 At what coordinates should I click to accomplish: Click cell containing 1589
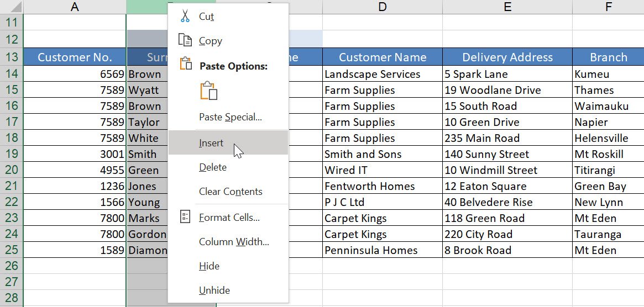75,250
